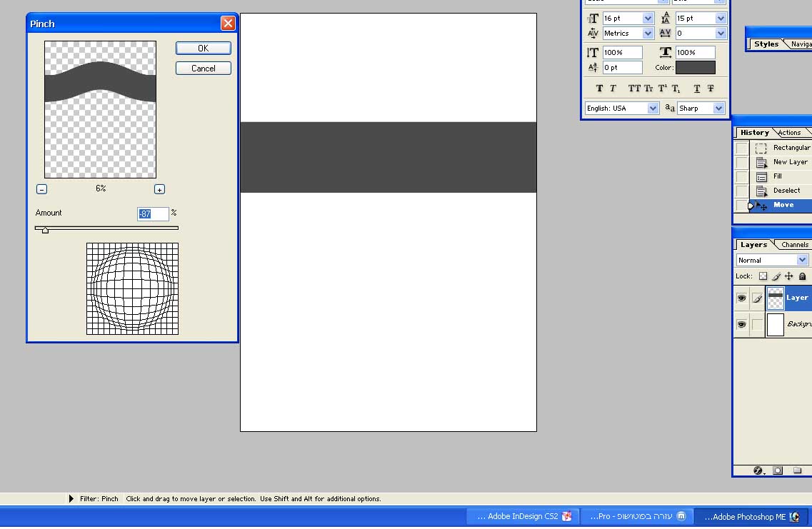Select the New Layer history state

click(x=781, y=163)
